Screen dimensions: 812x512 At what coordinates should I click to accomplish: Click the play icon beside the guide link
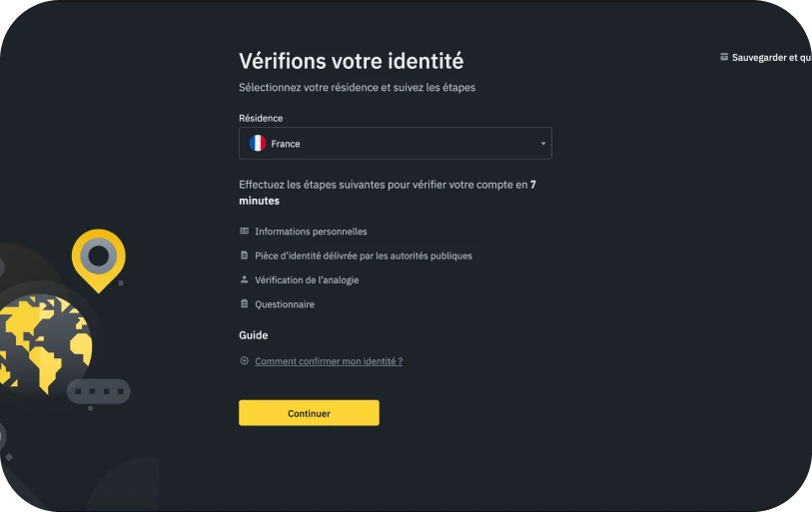[245, 361]
